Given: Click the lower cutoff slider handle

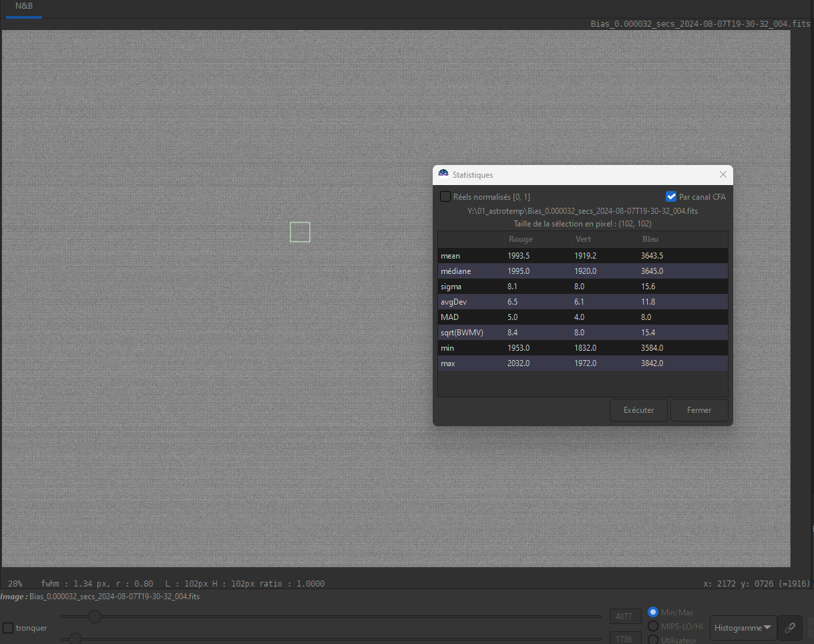Looking at the screenshot, I should (75, 639).
